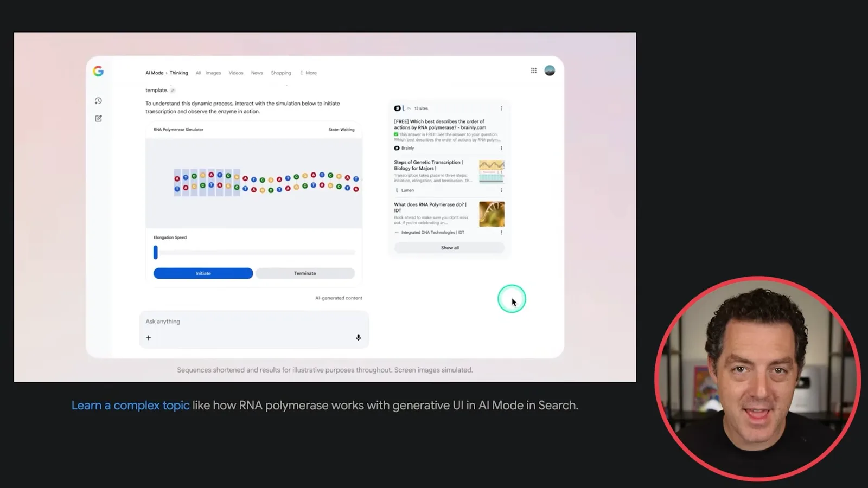Click the 'Learn a complex topic' text
Viewport: 868px width, 488px height.
(x=131, y=406)
